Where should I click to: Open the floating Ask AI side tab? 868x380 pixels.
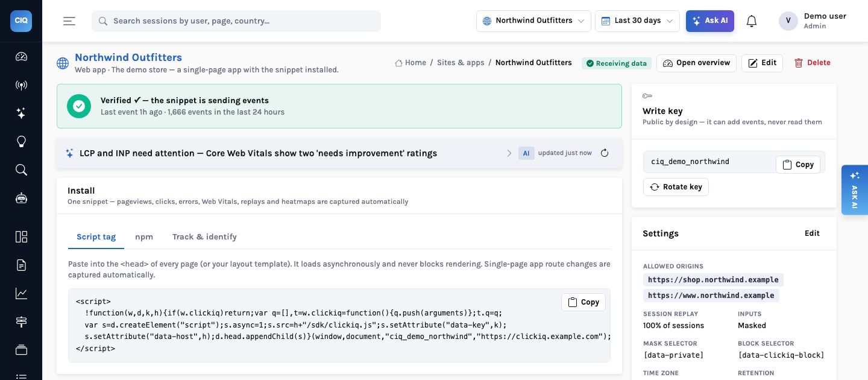point(855,190)
